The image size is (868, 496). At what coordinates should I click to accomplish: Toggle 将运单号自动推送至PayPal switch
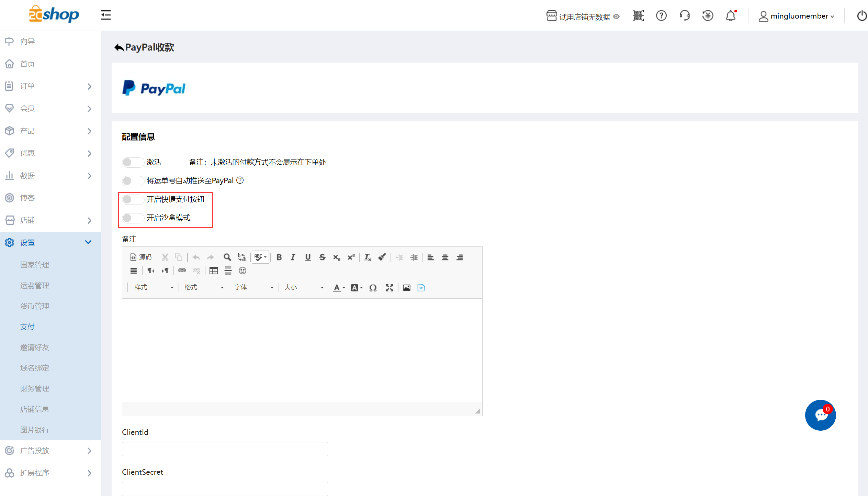click(133, 181)
